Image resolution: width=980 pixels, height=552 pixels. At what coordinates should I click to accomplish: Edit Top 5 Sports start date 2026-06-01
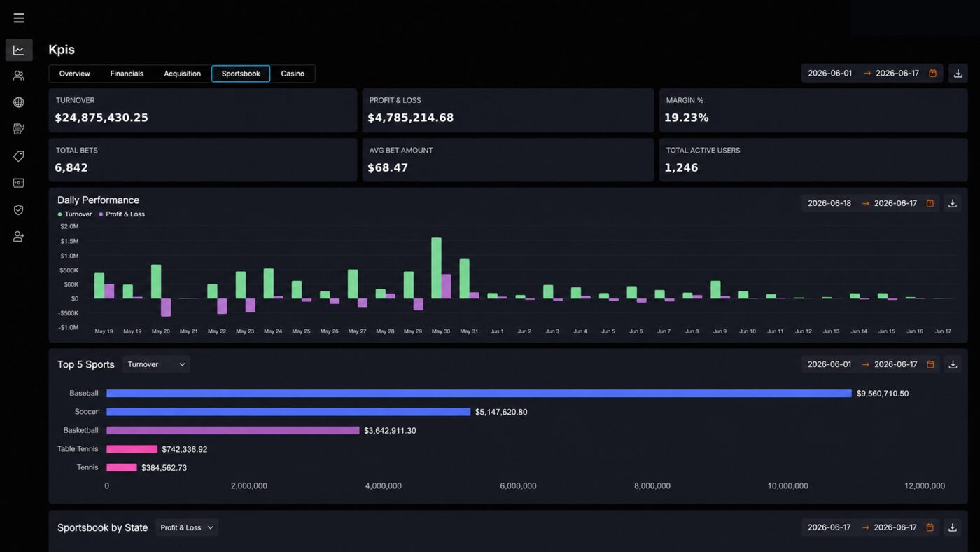pyautogui.click(x=829, y=364)
